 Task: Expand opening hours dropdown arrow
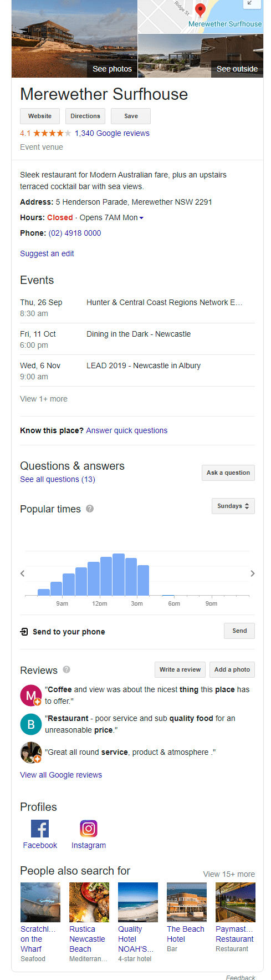(x=141, y=218)
